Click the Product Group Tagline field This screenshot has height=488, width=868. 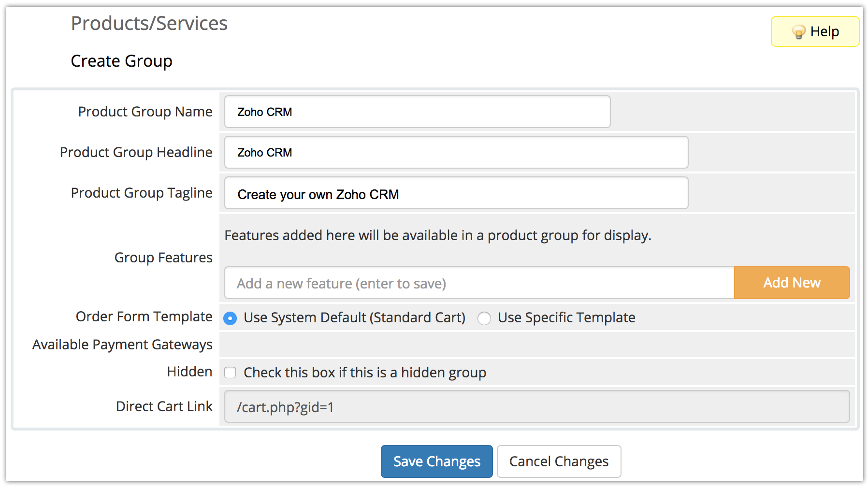[x=456, y=193]
